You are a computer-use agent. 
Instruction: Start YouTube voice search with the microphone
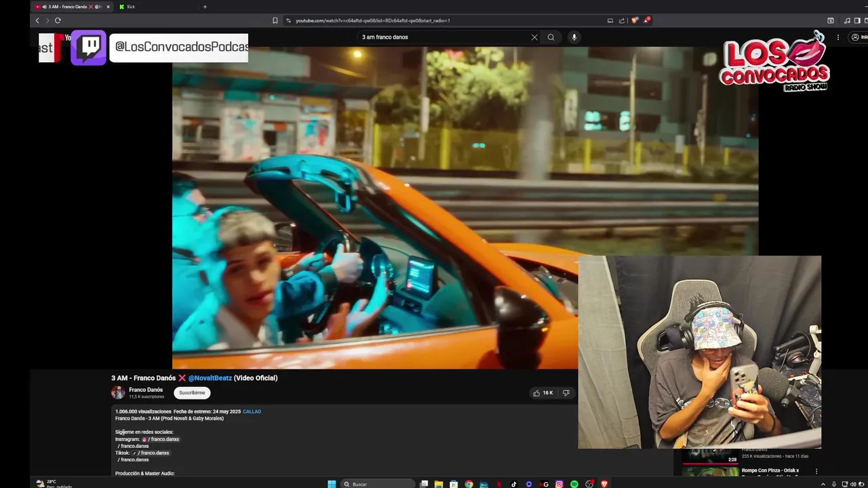[574, 37]
